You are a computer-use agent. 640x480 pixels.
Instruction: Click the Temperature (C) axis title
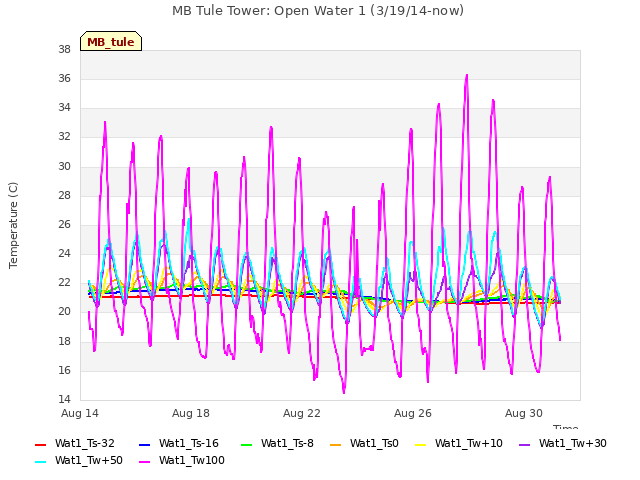pyautogui.click(x=13, y=225)
